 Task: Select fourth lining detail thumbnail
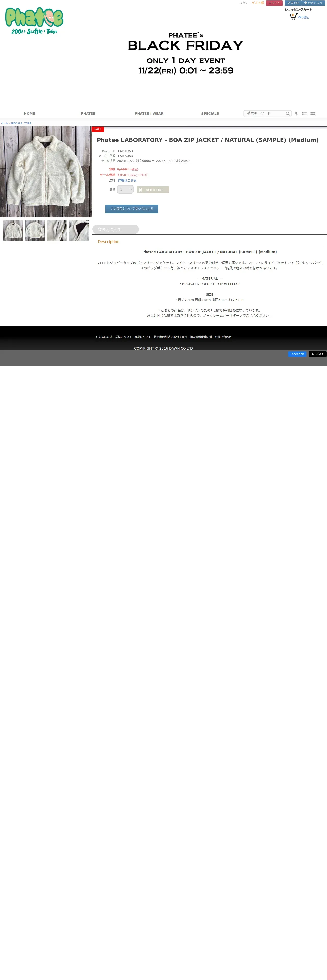tap(79, 230)
